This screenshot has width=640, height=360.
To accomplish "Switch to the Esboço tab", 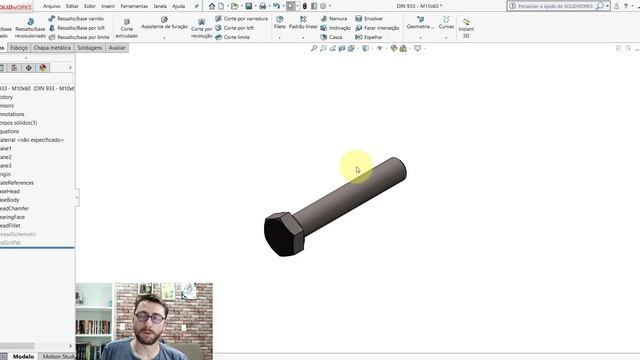I will [19, 48].
